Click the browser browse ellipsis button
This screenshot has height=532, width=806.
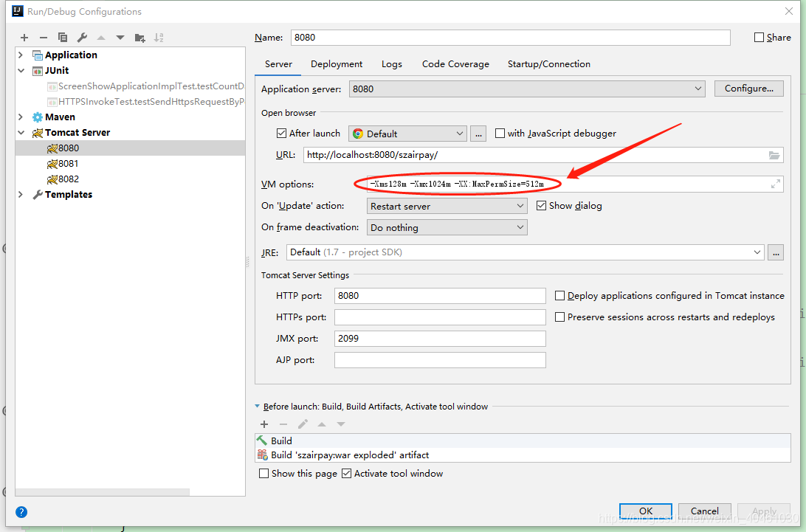click(478, 134)
